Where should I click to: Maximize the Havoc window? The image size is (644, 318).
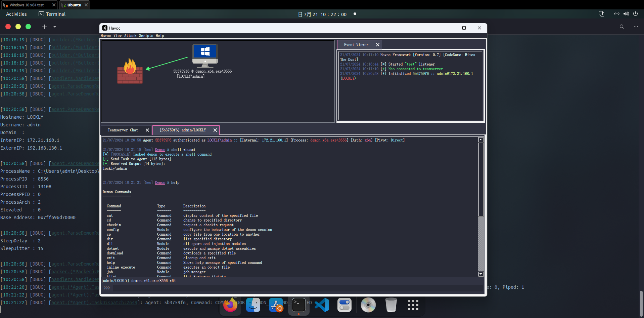point(464,28)
